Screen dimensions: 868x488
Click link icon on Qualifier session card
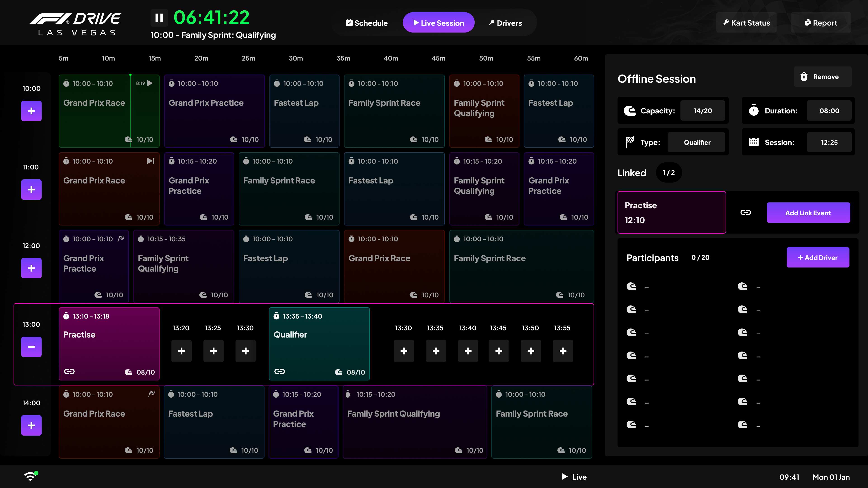point(279,371)
